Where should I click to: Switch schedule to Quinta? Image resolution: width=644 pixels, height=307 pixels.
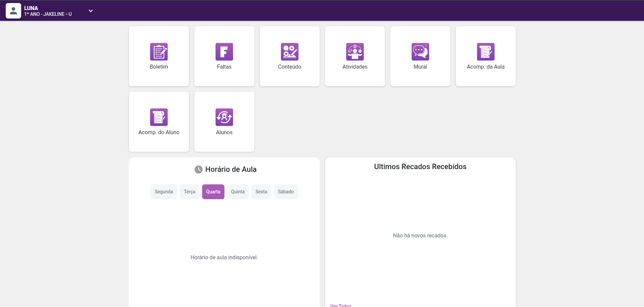pyautogui.click(x=238, y=192)
